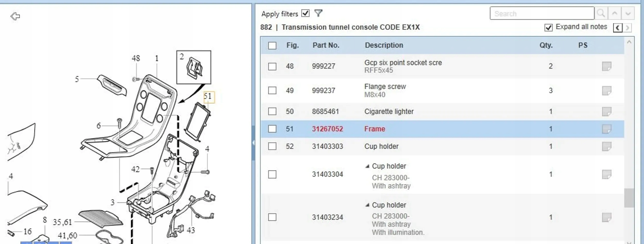The image size is (644, 244).
Task: Check the box for Flange screw row
Action: point(272,91)
